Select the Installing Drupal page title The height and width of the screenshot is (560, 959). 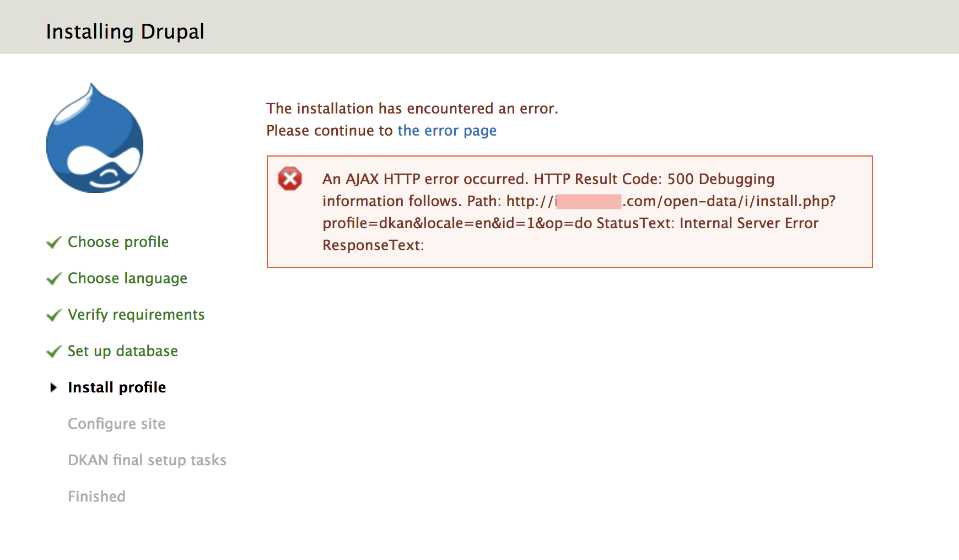click(x=125, y=31)
